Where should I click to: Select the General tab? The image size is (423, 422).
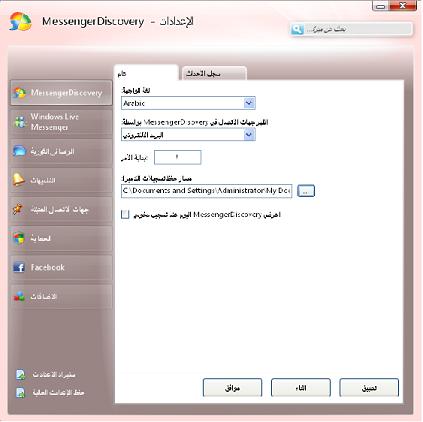click(146, 73)
